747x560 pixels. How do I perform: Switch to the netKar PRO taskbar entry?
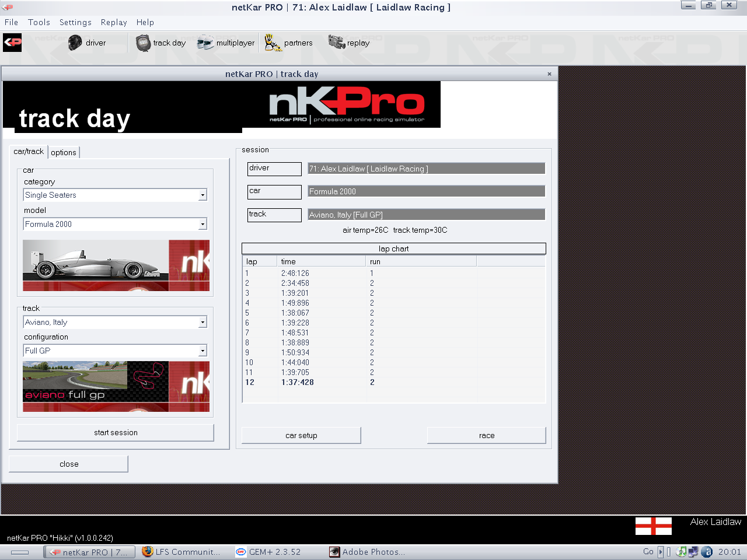click(89, 552)
